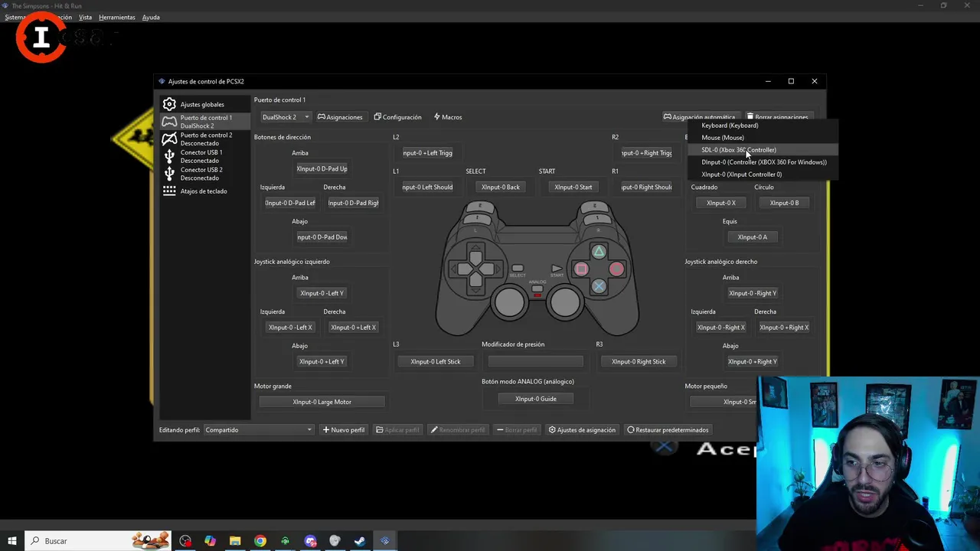Click the Abajo D-Pad Down binding
Viewport: 980px width, 551px height.
point(322,237)
